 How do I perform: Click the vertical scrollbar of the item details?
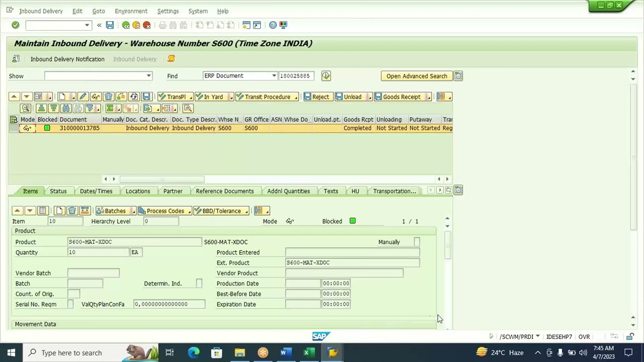coord(447,245)
